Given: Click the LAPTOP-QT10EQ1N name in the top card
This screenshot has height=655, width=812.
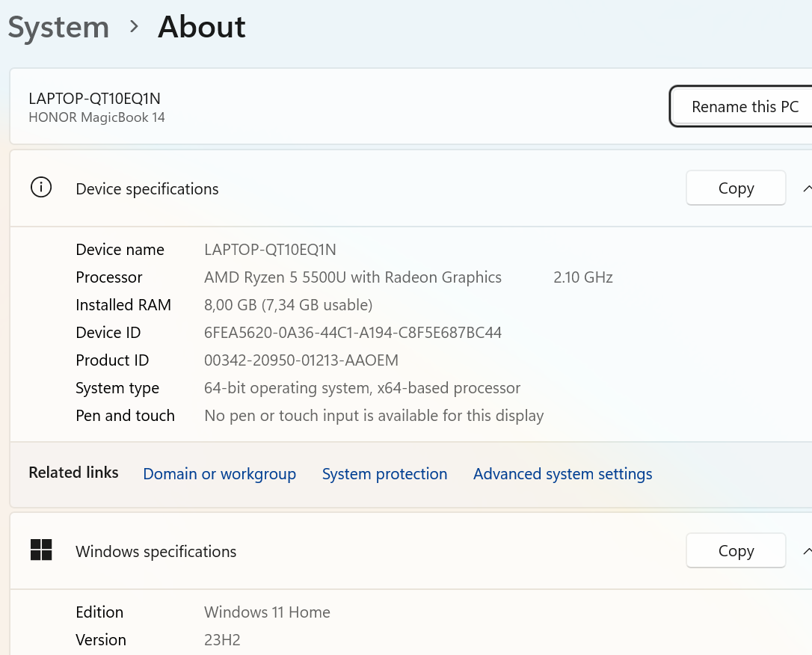Looking at the screenshot, I should (95, 99).
